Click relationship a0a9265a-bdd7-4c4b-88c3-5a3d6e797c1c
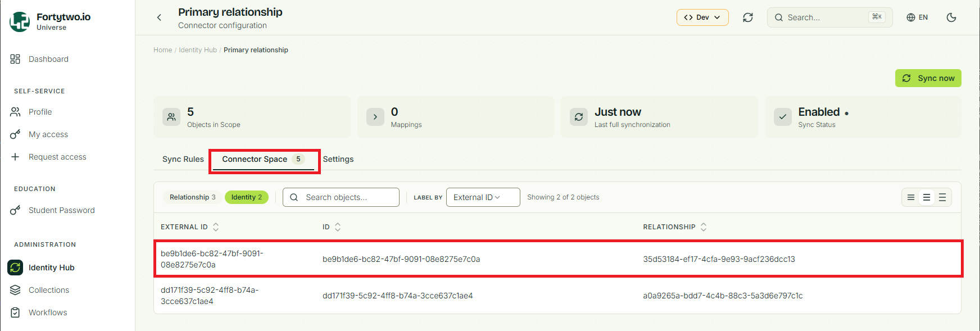This screenshot has width=980, height=331. point(723,296)
